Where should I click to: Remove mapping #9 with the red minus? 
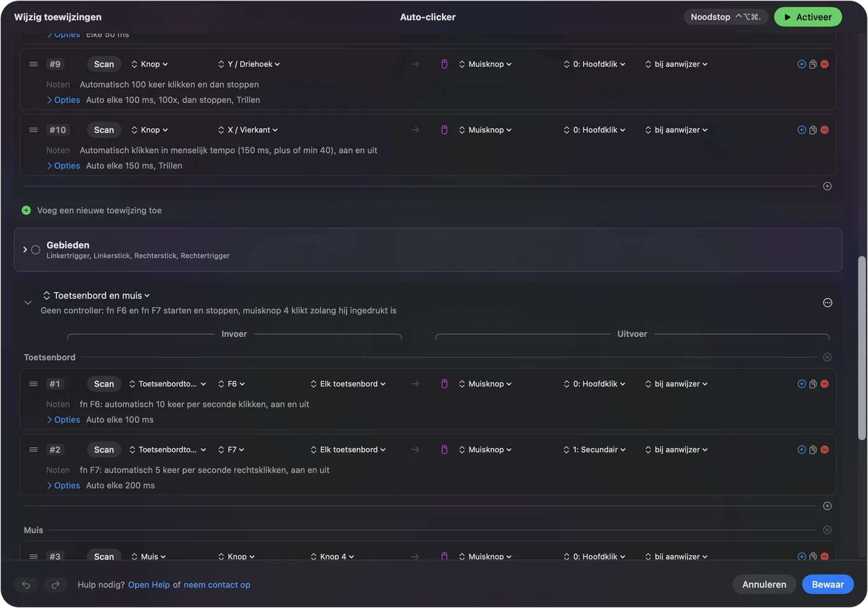point(825,64)
